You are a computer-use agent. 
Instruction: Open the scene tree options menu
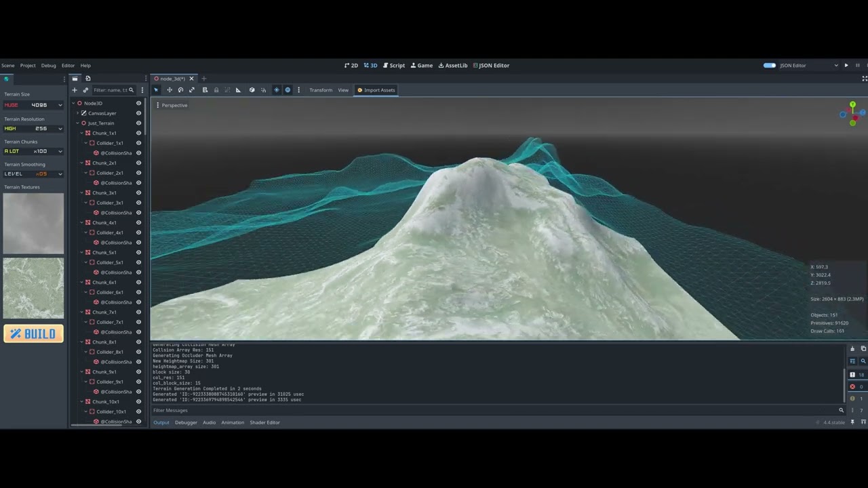142,90
